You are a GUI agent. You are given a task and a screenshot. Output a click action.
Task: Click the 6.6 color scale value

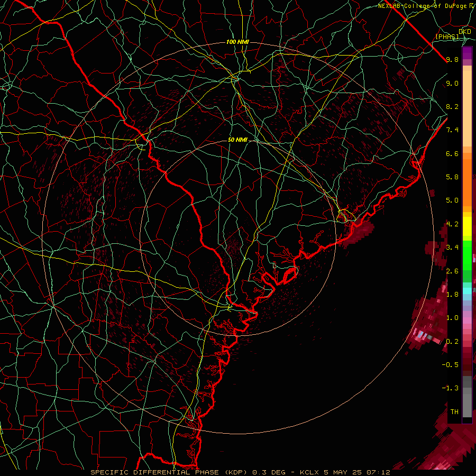[452, 153]
